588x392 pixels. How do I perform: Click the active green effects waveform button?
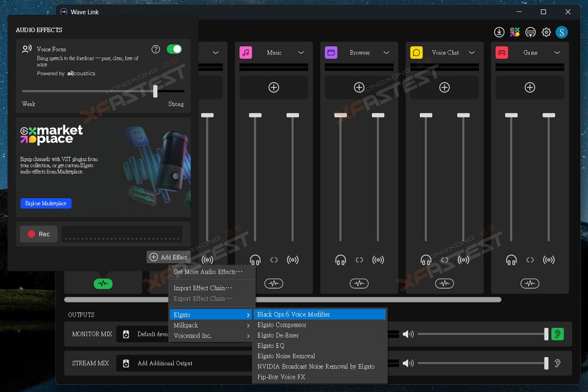click(x=103, y=284)
